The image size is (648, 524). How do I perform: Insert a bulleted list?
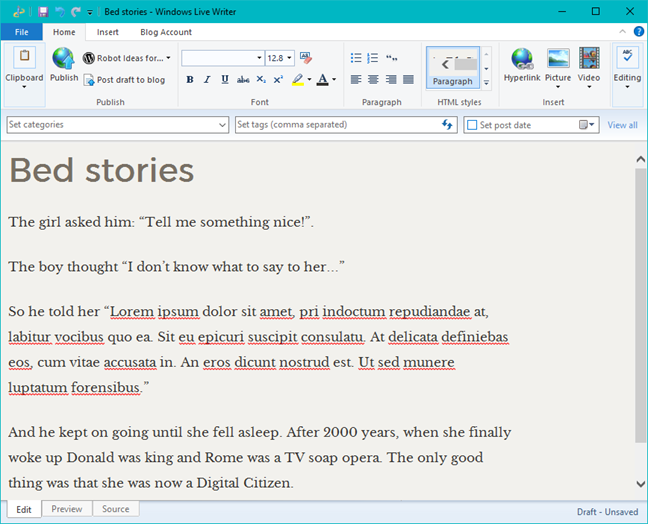point(356,58)
